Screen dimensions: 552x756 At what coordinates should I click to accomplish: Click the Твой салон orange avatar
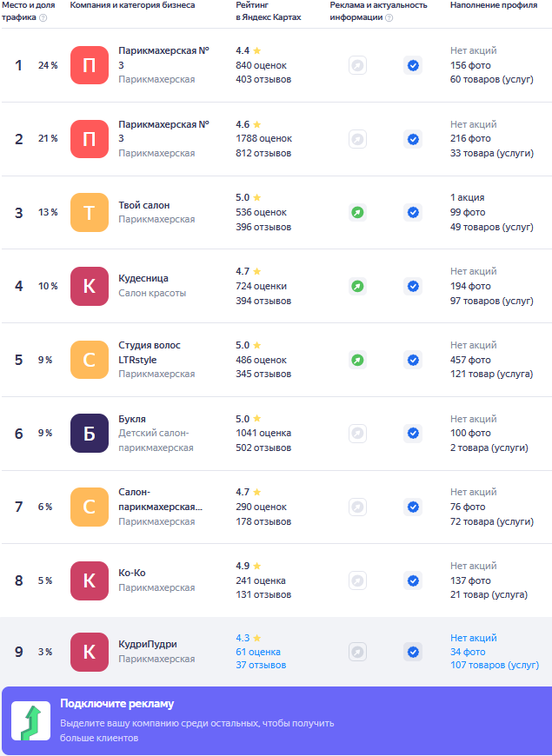click(90, 212)
